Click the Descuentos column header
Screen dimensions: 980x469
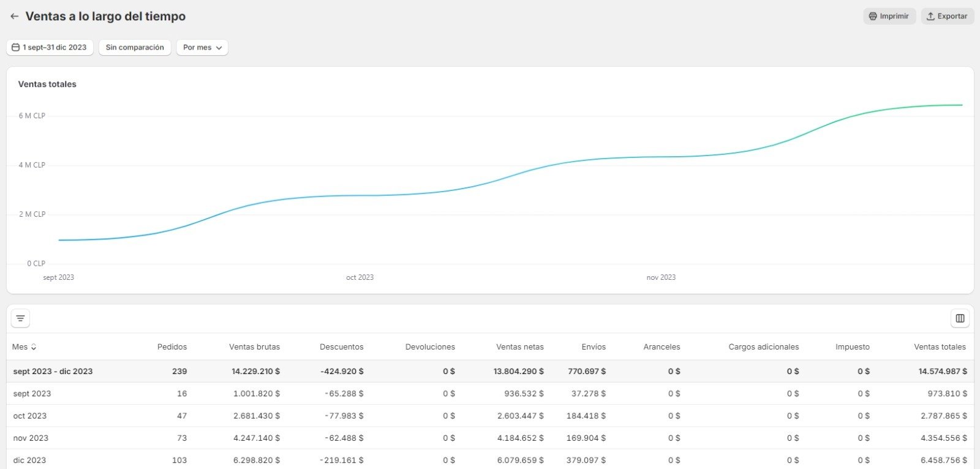click(x=341, y=347)
